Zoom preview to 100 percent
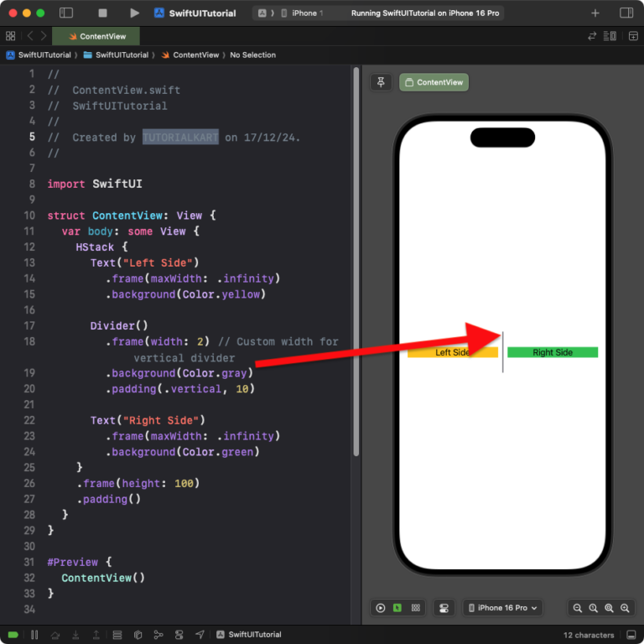Screen dimensions: 644x644 (593, 608)
